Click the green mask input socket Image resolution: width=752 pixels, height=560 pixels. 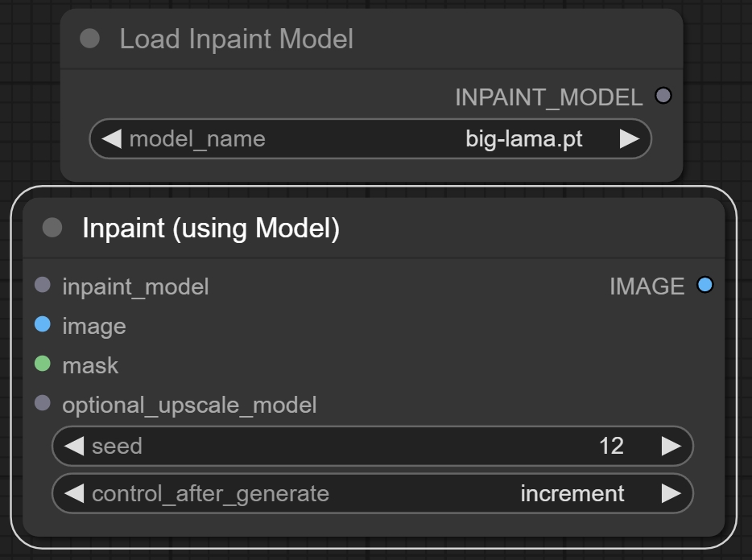[43, 364]
